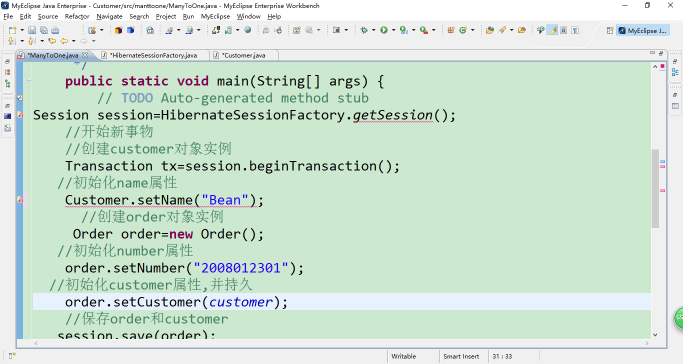Click the Next Annotation arrow icon
The height and width of the screenshot is (364, 683).
click(12, 41)
